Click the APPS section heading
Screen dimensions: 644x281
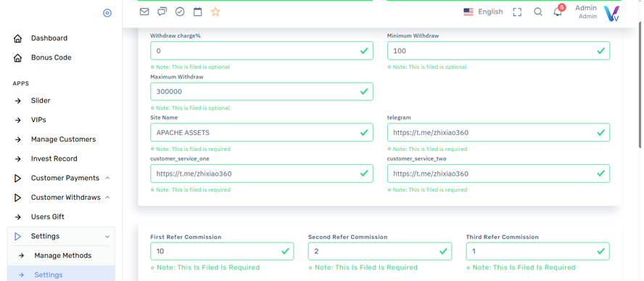[x=21, y=84]
